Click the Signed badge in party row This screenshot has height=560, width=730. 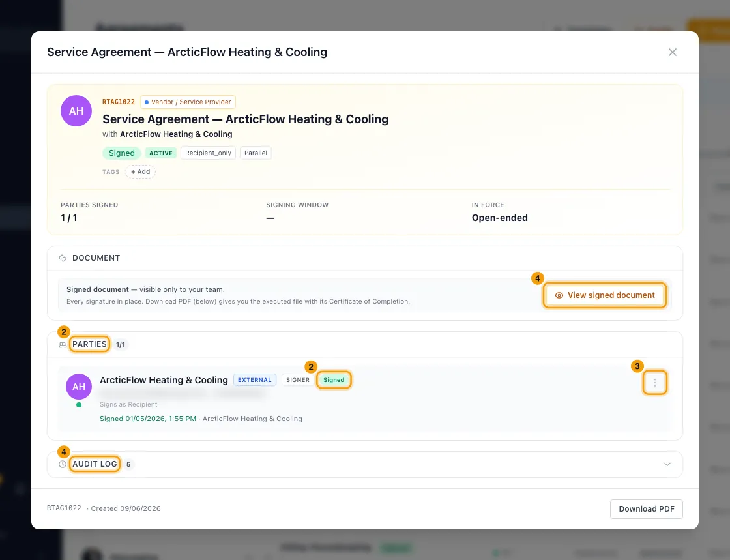coord(334,380)
